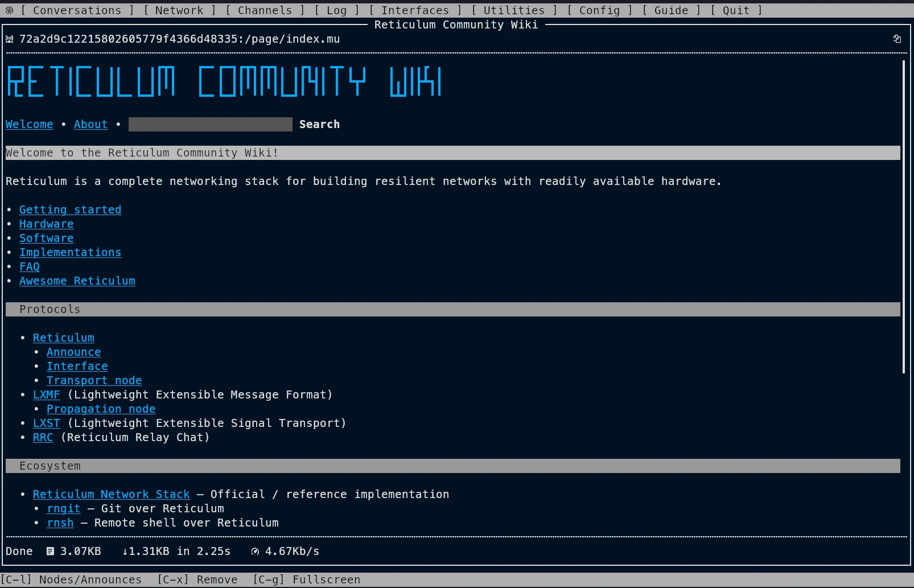
Task: Click the Search button
Action: pyautogui.click(x=319, y=124)
